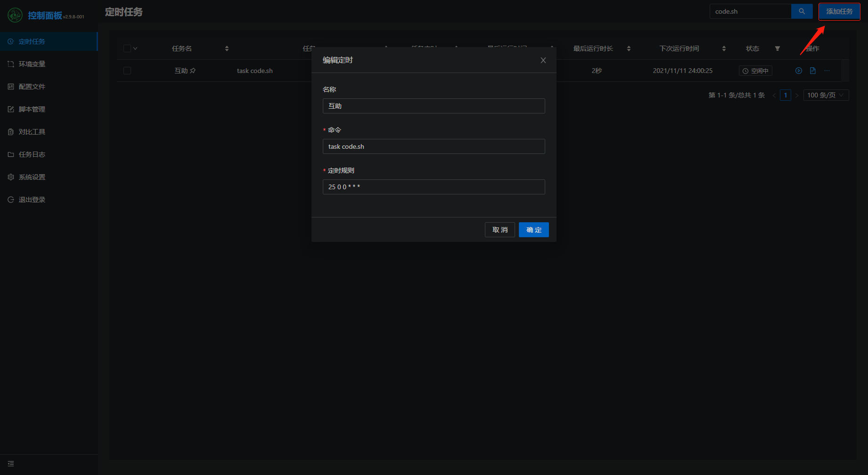Click the task code.sh cell in table

pyautogui.click(x=255, y=71)
